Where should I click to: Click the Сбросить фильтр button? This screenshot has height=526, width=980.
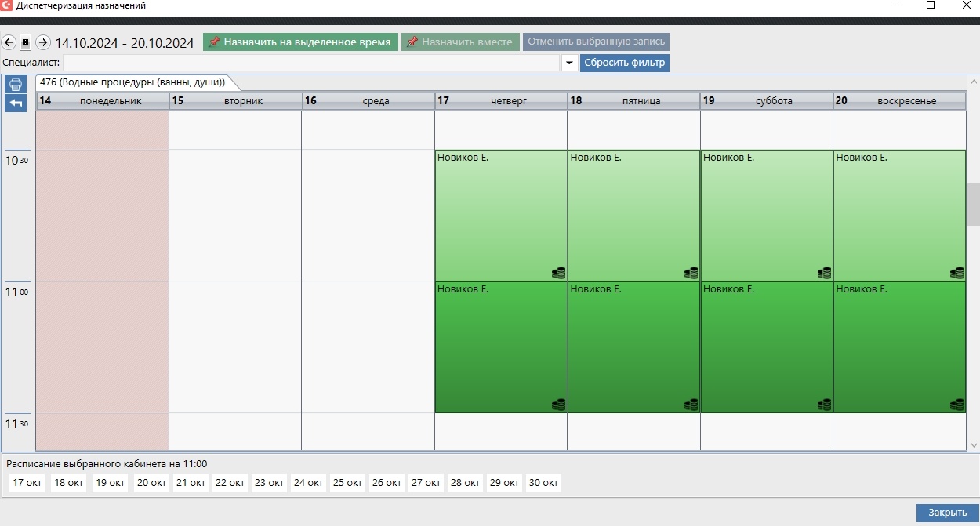(x=625, y=63)
